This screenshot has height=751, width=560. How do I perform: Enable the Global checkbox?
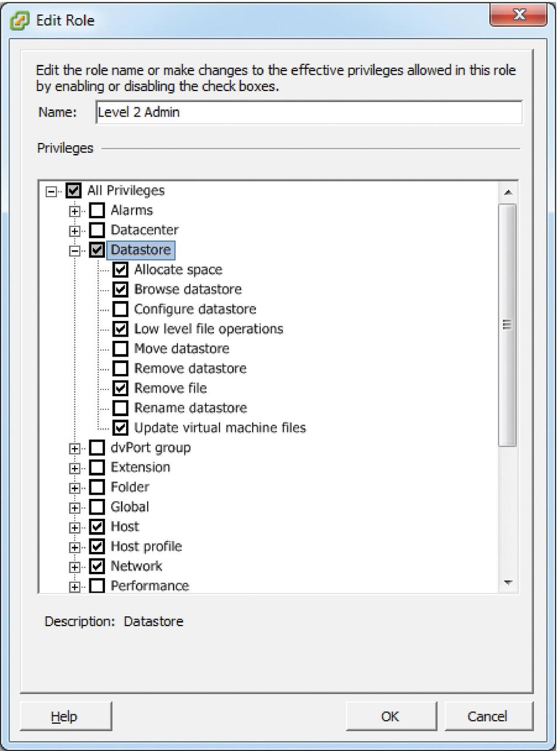[x=97, y=507]
